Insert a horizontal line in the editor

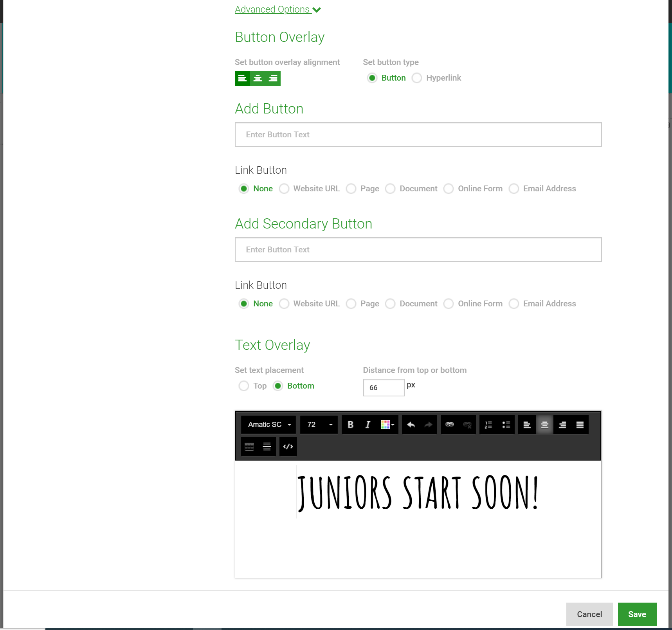click(x=267, y=446)
